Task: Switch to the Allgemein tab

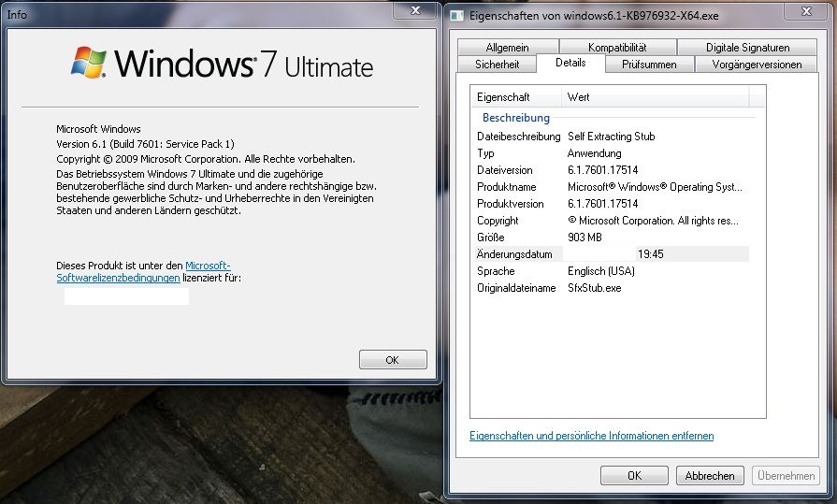Action: [507, 48]
